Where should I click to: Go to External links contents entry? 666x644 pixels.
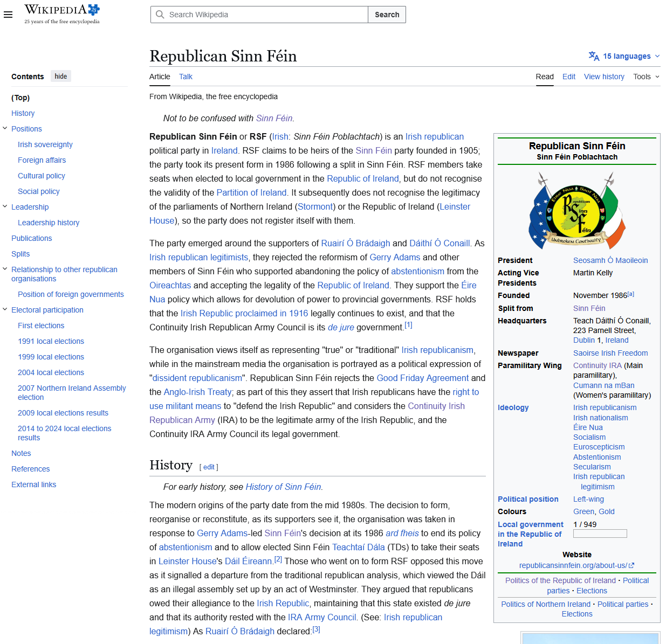pos(33,484)
